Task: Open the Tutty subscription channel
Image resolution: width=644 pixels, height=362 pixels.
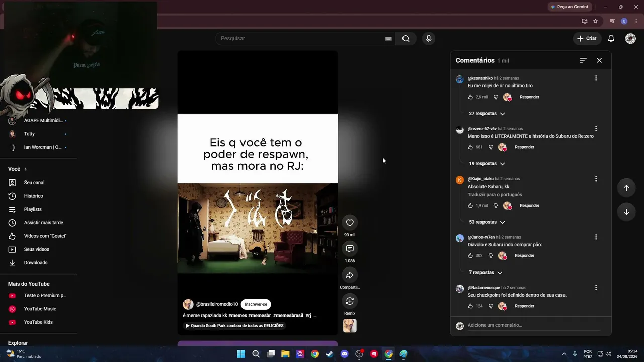Action: click(x=29, y=134)
